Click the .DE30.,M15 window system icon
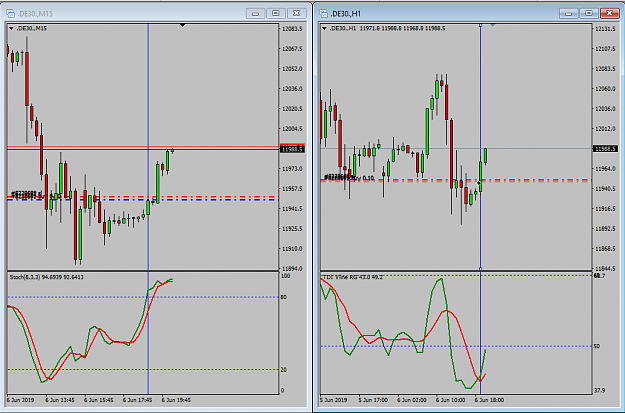The image size is (625, 413). click(x=10, y=14)
